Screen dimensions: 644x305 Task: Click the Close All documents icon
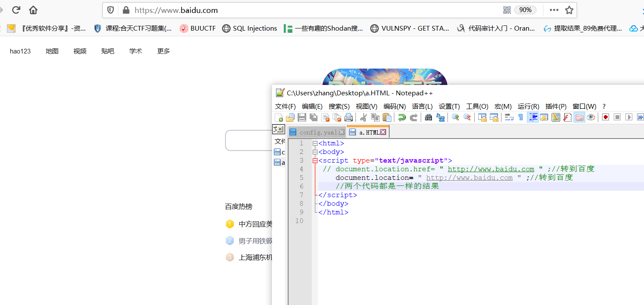coord(337,117)
